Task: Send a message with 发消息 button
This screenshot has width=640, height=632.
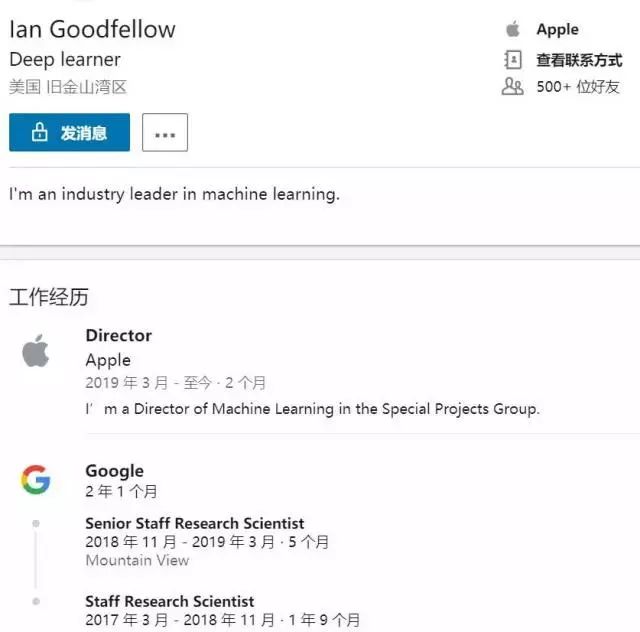Action: pyautogui.click(x=69, y=132)
